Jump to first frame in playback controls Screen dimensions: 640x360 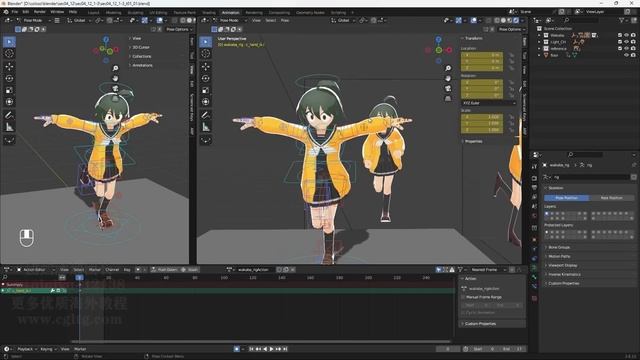tap(251, 349)
